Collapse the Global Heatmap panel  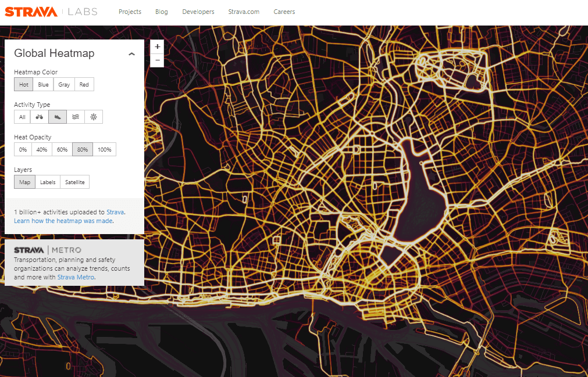coord(131,54)
